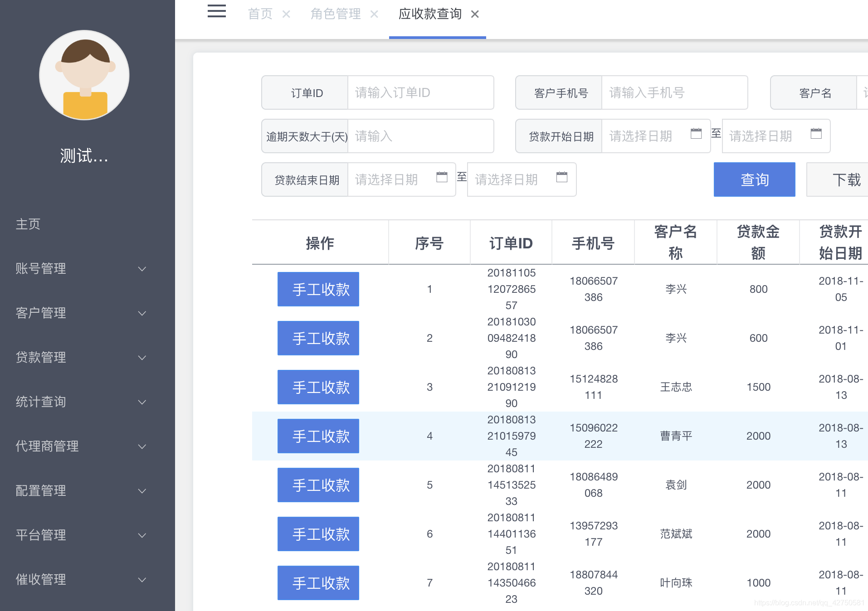Click loan amount 1500 cell
The height and width of the screenshot is (611, 868).
(x=759, y=387)
